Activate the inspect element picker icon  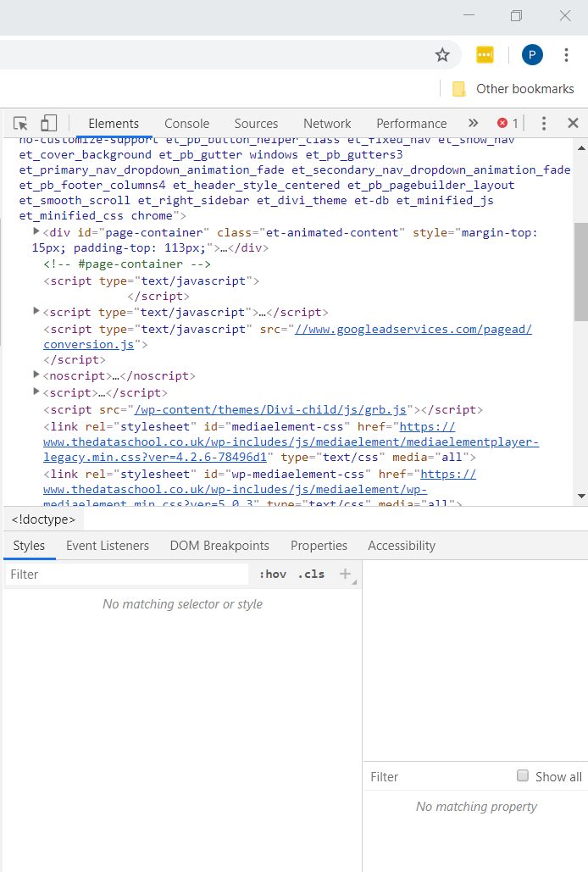(20, 123)
